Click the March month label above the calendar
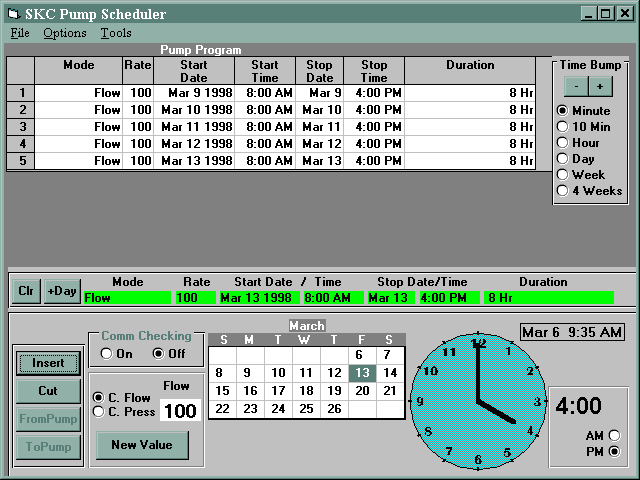 [x=307, y=326]
